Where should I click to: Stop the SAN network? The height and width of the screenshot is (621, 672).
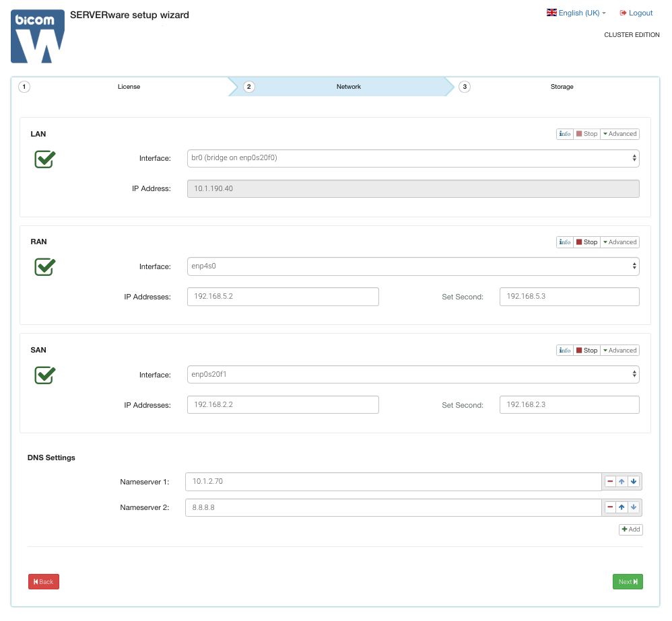pos(586,351)
